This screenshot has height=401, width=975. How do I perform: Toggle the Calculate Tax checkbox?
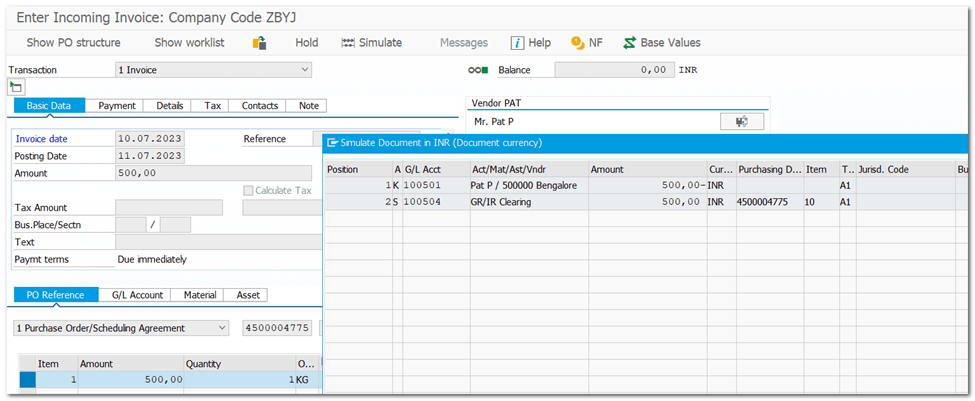[249, 191]
